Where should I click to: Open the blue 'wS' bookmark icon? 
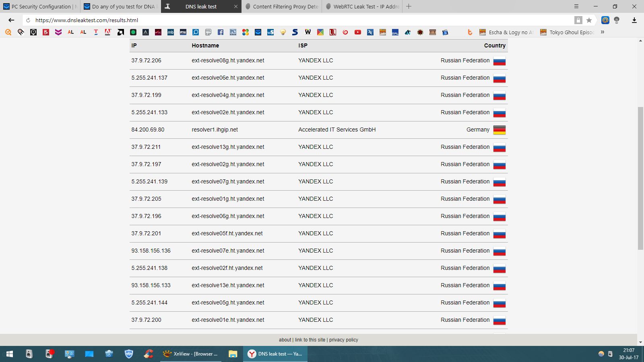270,32
